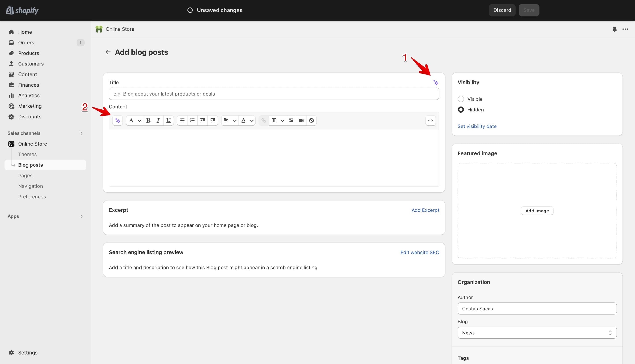Click the Discard button
Image resolution: width=635 pixels, height=364 pixels.
point(502,10)
